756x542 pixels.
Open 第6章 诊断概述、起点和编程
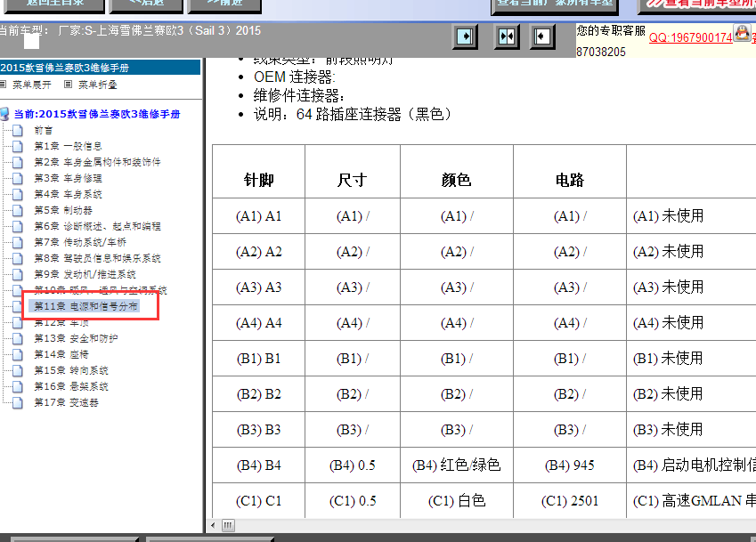coord(97,226)
